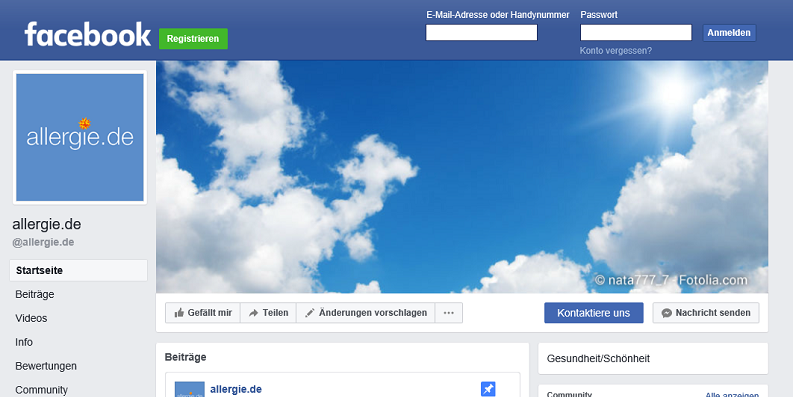The height and width of the screenshot is (397, 793).
Task: Select Startseite in the sidebar
Action: click(x=78, y=271)
